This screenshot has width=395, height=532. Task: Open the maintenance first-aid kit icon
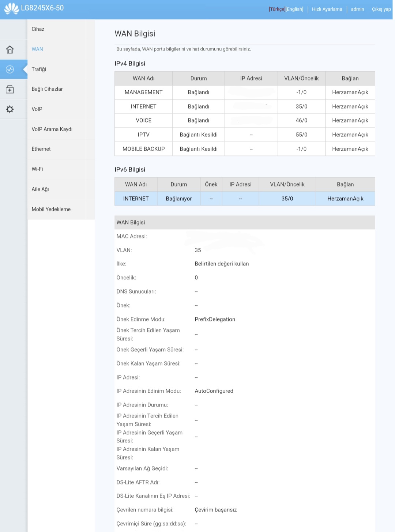pos(10,89)
